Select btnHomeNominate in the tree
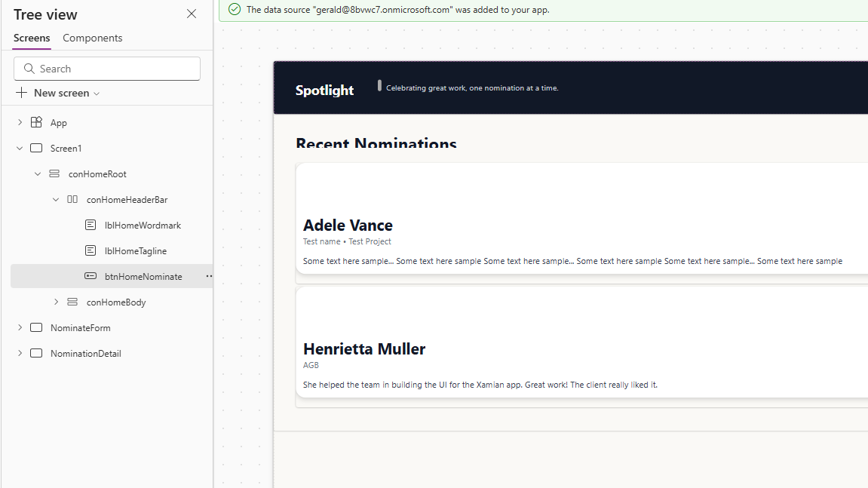Screen dimensions: 868x488 click(x=143, y=276)
